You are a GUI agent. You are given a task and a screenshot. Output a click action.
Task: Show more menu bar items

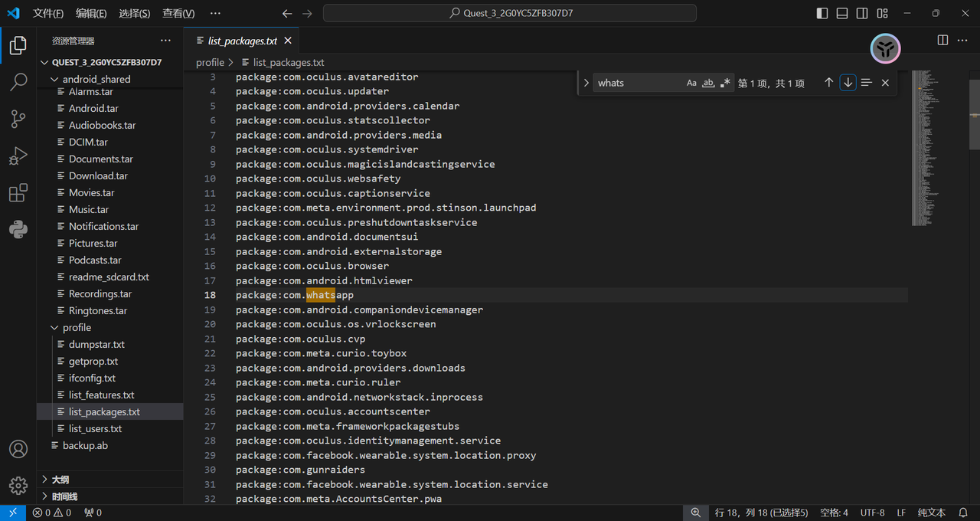[x=215, y=13]
